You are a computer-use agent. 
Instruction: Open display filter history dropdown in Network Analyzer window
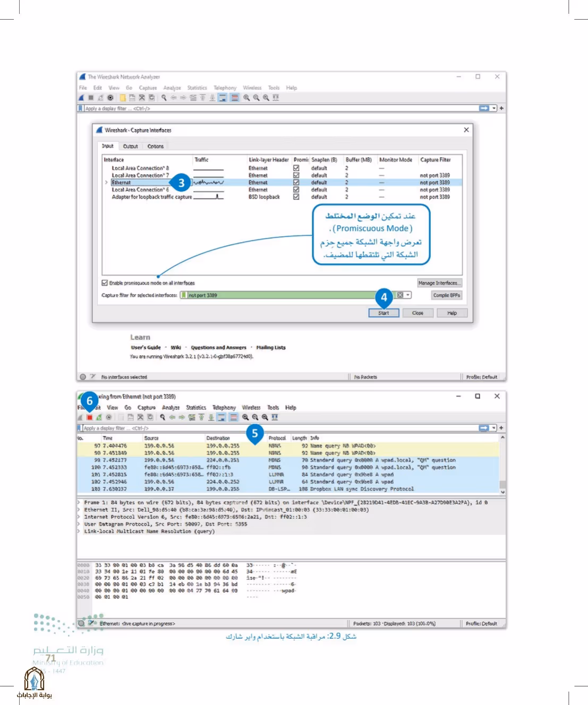pos(494,108)
